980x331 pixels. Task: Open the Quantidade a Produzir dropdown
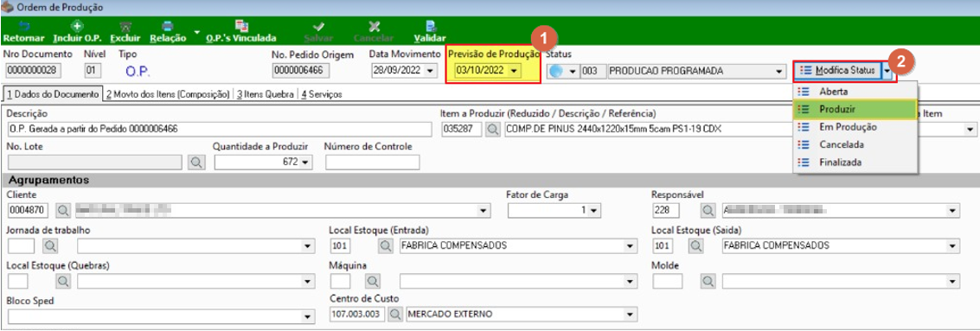305,162
